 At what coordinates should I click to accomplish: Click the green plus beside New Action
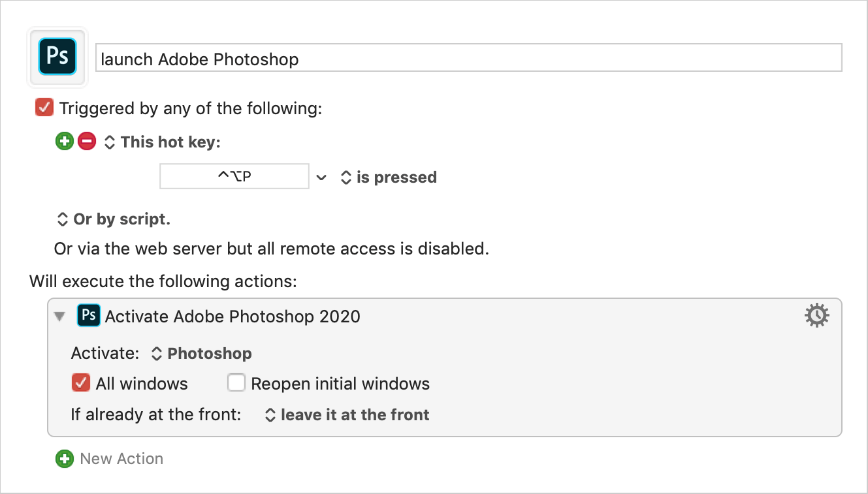click(x=65, y=459)
